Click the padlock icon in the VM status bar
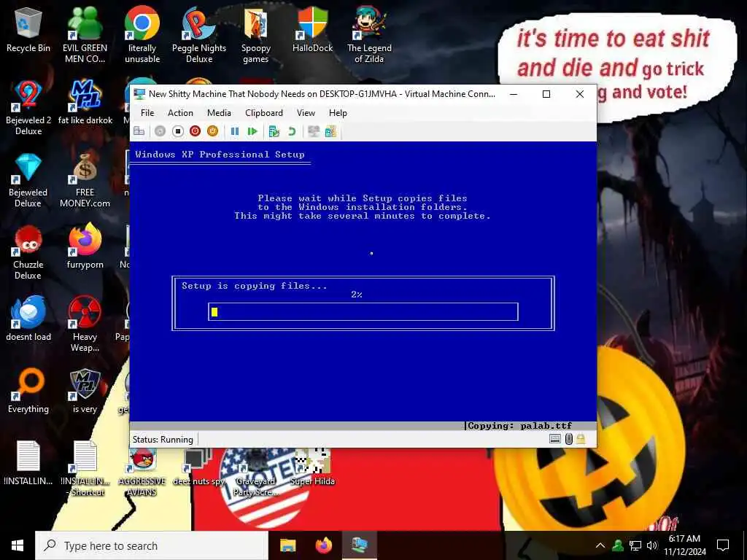Screen dimensions: 747x560 coord(580,439)
